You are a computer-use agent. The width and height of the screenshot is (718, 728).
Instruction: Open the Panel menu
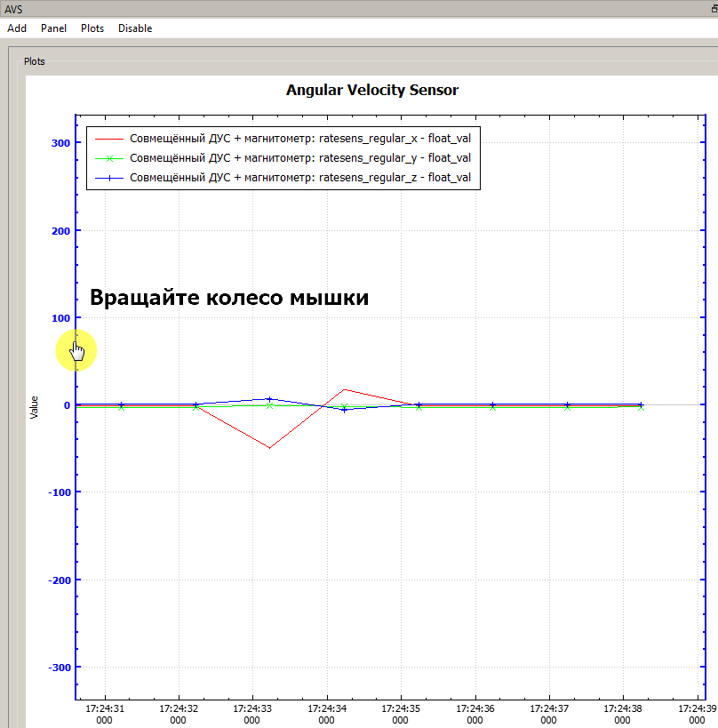[x=53, y=28]
